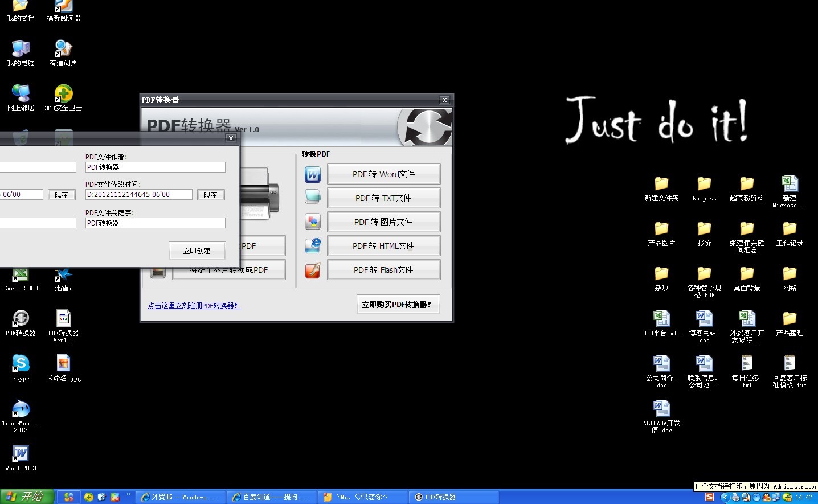Viewport: 818px width, 504px height.
Task: Select the 工作记录 folder
Action: pyautogui.click(x=790, y=234)
